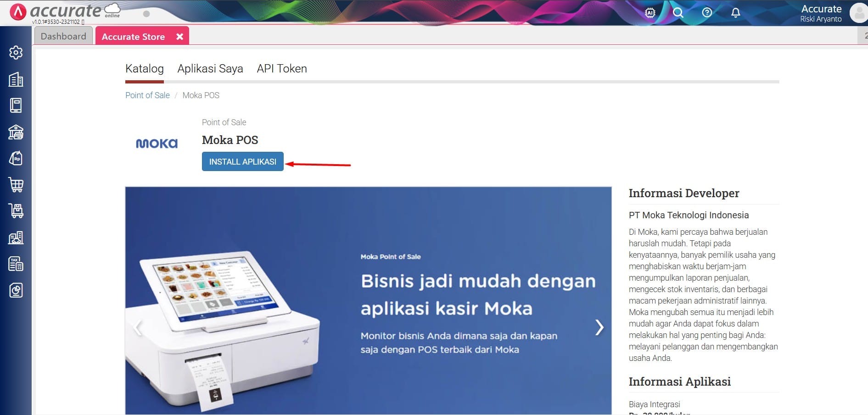Click the Moka POS app title
The image size is (868, 415).
[230, 140]
